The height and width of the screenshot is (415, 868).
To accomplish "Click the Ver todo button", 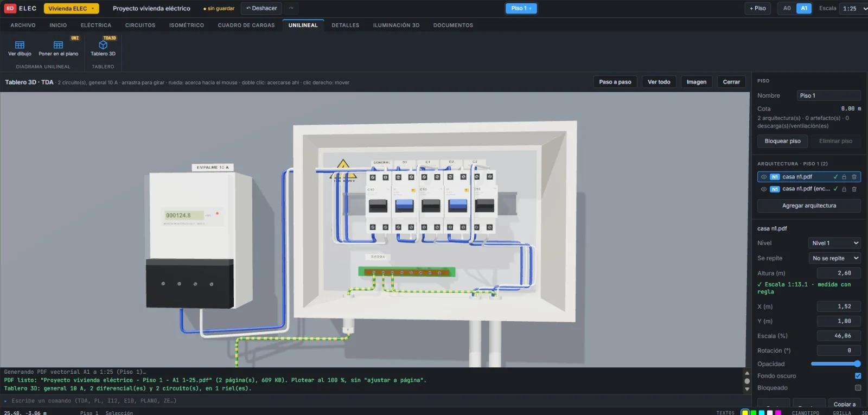I will (x=659, y=82).
